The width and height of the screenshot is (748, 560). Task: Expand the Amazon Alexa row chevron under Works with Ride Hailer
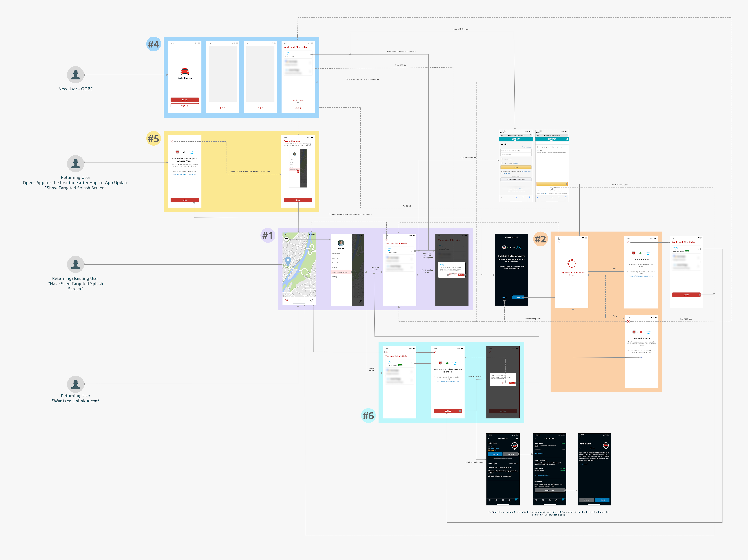(x=412, y=251)
